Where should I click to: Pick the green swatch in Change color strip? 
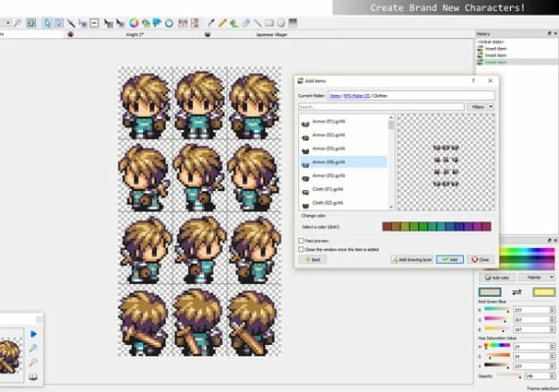[423, 226]
